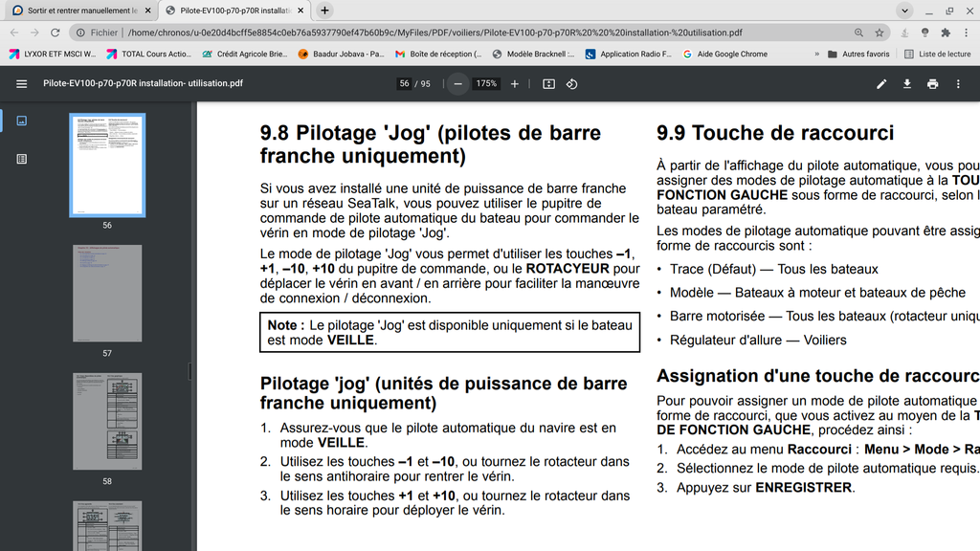Zoom in the PDF document
Viewport: 980px width, 551px height.
[514, 84]
